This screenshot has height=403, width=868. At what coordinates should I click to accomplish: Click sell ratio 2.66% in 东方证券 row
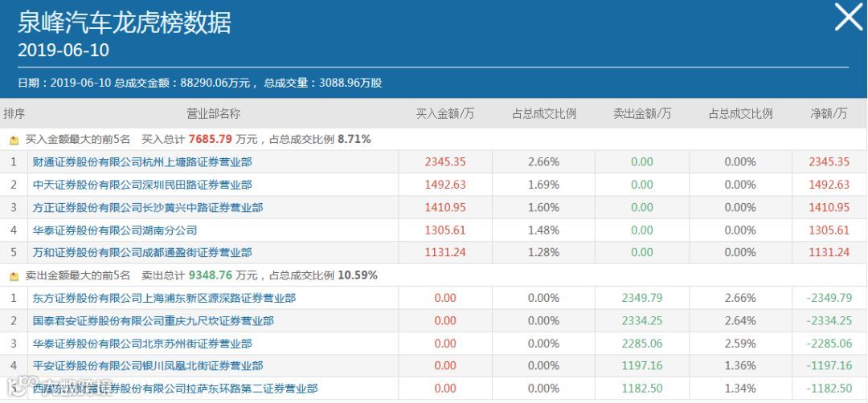[741, 298]
